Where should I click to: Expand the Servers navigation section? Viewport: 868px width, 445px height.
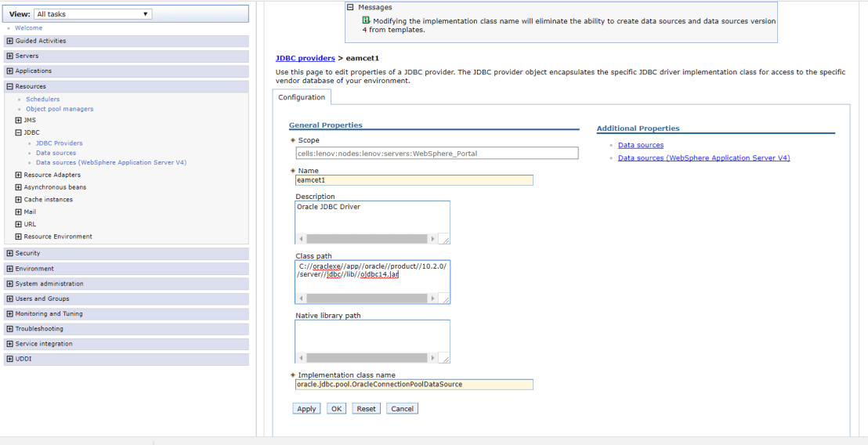[9, 56]
